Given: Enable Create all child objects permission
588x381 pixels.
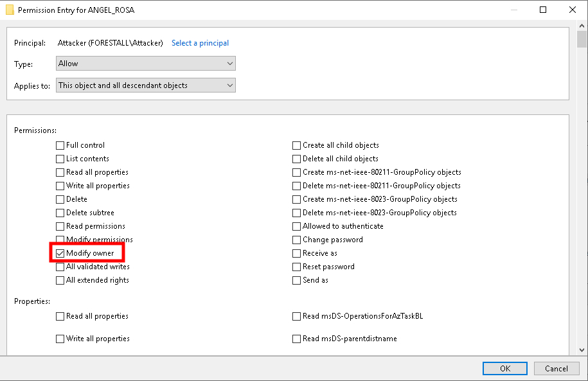Looking at the screenshot, I should 297,145.
